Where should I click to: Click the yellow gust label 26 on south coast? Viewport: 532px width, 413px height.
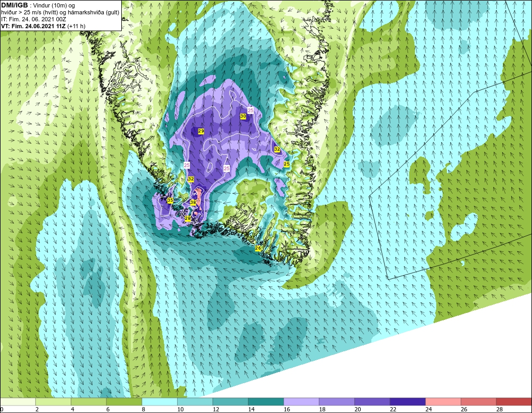coord(258,248)
